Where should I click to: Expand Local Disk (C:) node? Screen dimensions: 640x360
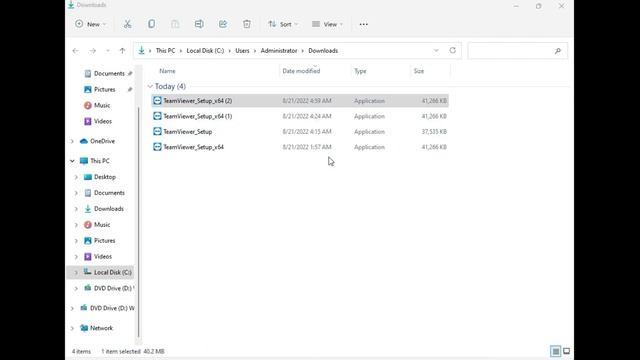point(76,272)
